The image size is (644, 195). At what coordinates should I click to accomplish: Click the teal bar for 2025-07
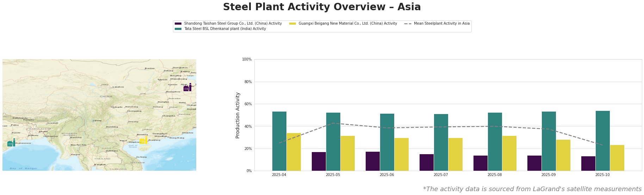pyautogui.click(x=441, y=142)
